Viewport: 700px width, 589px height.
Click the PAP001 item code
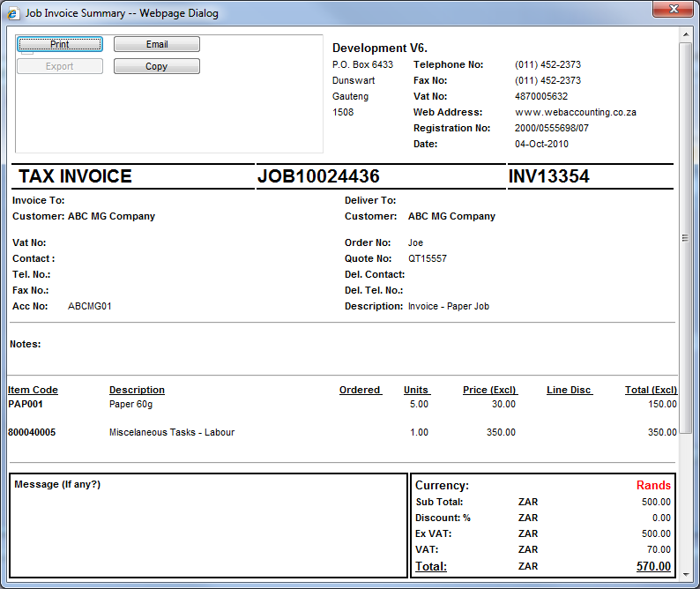(26, 405)
